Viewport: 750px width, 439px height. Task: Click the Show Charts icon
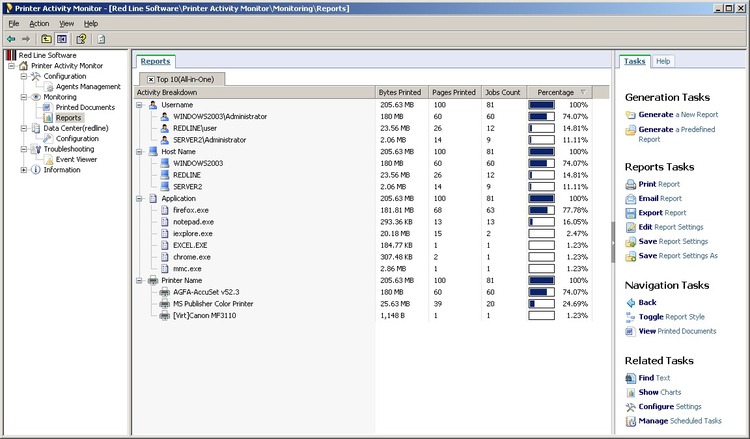click(x=630, y=392)
